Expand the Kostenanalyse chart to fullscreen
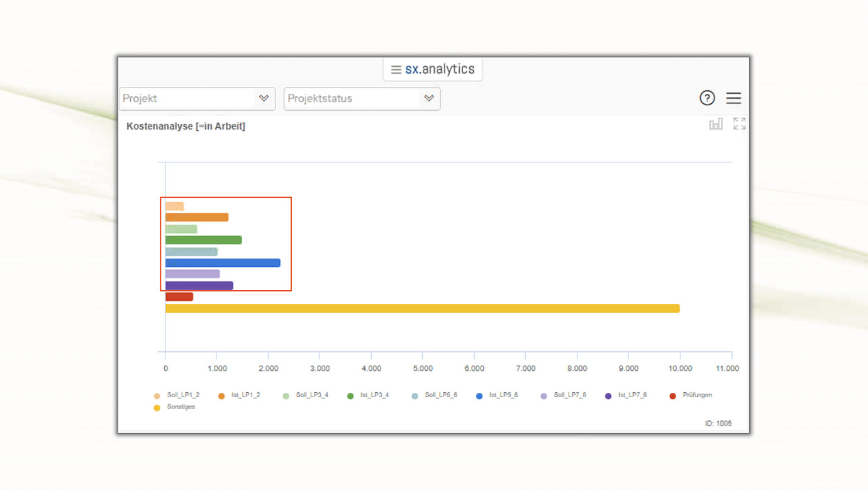 [x=739, y=124]
